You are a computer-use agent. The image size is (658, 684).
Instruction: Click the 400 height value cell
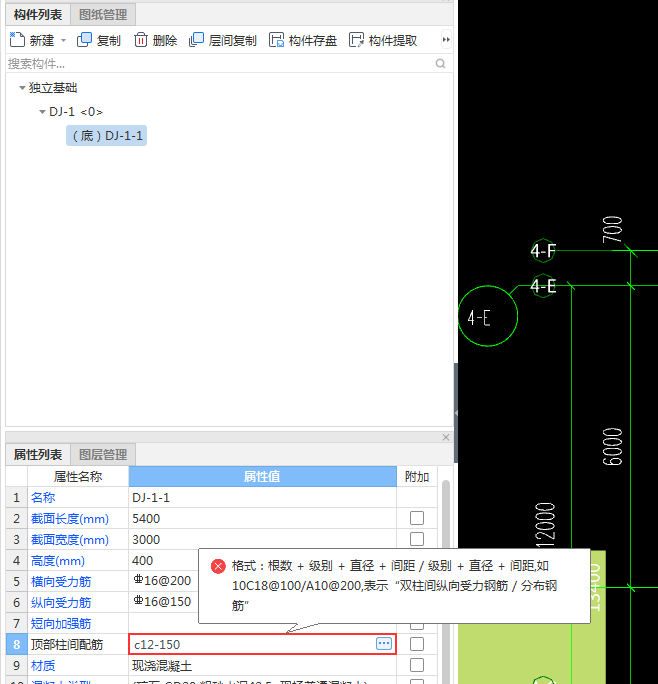(164, 560)
